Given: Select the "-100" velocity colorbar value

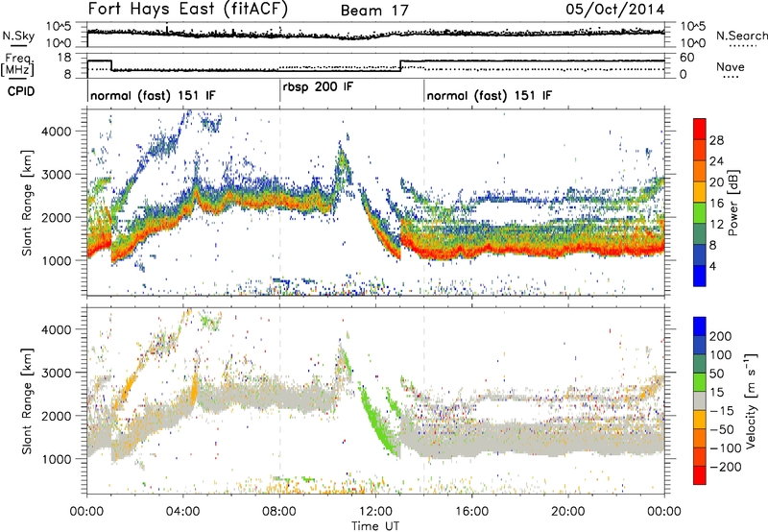Looking at the screenshot, I should point(725,448).
